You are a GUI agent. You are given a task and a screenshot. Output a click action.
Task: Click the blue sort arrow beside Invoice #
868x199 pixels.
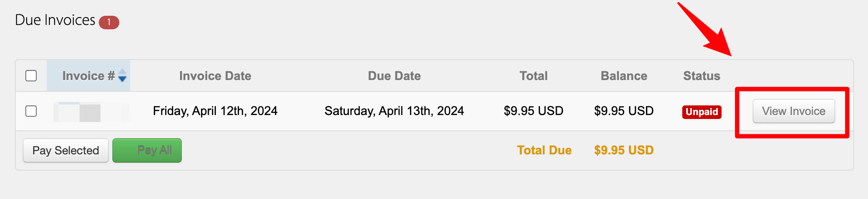coord(122,76)
